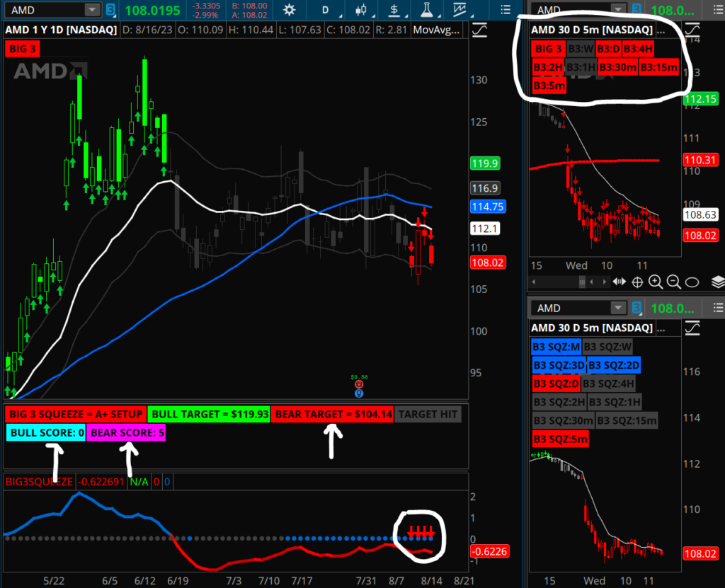Click BIG 3 SQUEEZE = A+ SETUP label
This screenshot has height=588, width=725.
coord(76,414)
